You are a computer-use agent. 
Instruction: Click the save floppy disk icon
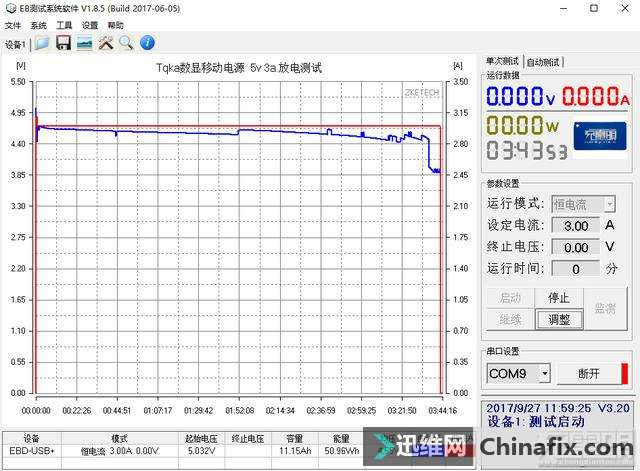pyautogui.click(x=63, y=43)
